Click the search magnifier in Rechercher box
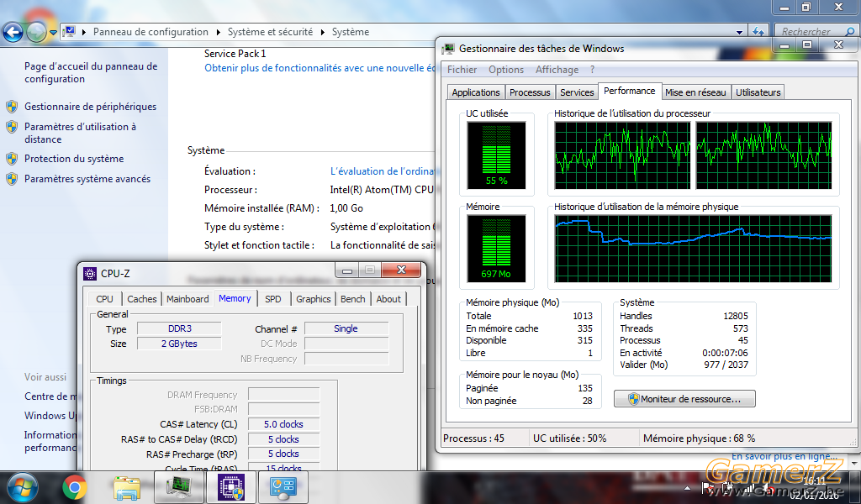 (x=850, y=32)
